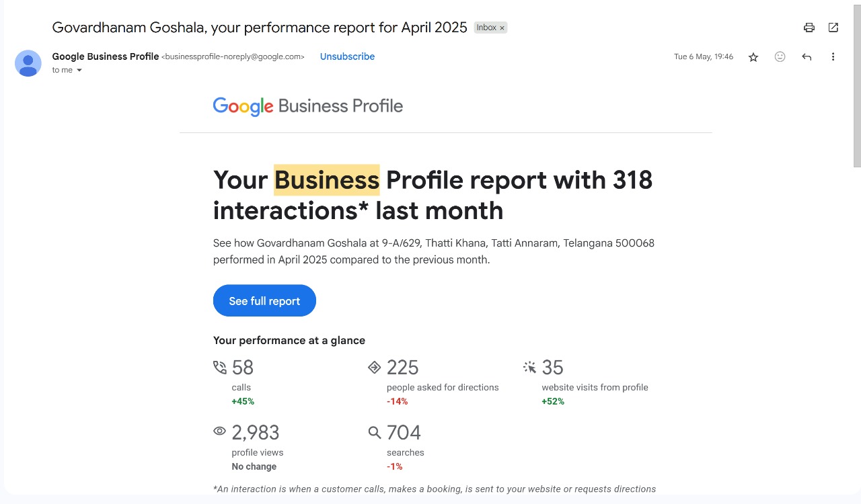Click the searches magnifier icon
This screenshot has height=504, width=861.
coord(375,432)
